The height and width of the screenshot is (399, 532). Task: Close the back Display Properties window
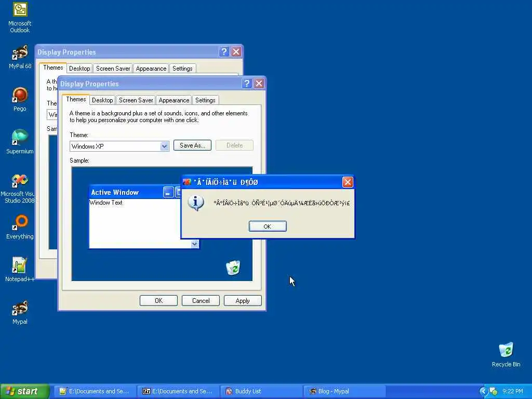236,52
